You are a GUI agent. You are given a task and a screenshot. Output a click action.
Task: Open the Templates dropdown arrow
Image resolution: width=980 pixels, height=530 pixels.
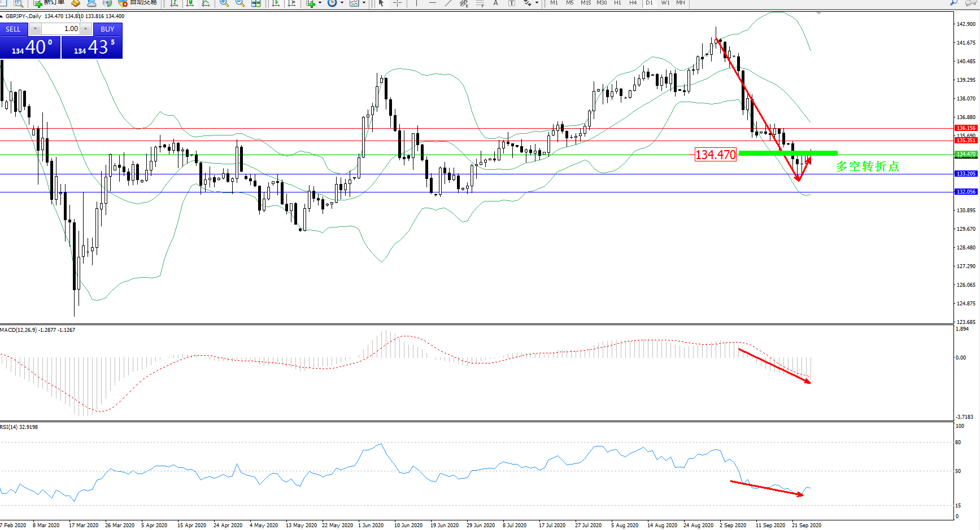click(364, 3)
